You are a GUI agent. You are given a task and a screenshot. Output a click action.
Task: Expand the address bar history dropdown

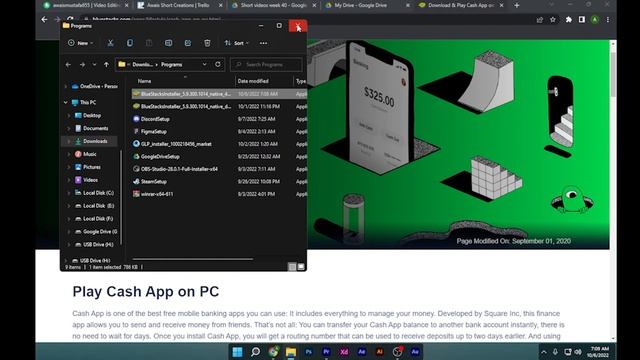tap(204, 64)
